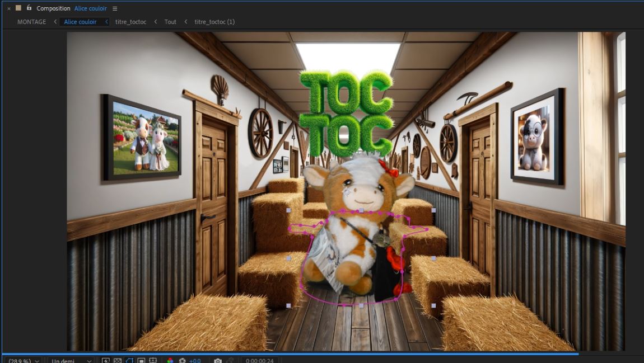The image size is (644, 363).
Task: Select the titre_toctoc (1) breadcrumb
Action: pos(214,22)
